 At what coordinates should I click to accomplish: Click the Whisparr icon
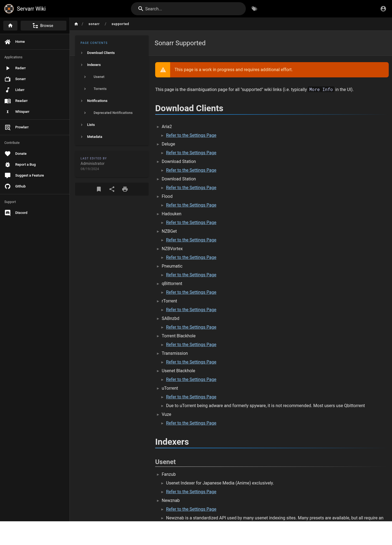coord(8,112)
